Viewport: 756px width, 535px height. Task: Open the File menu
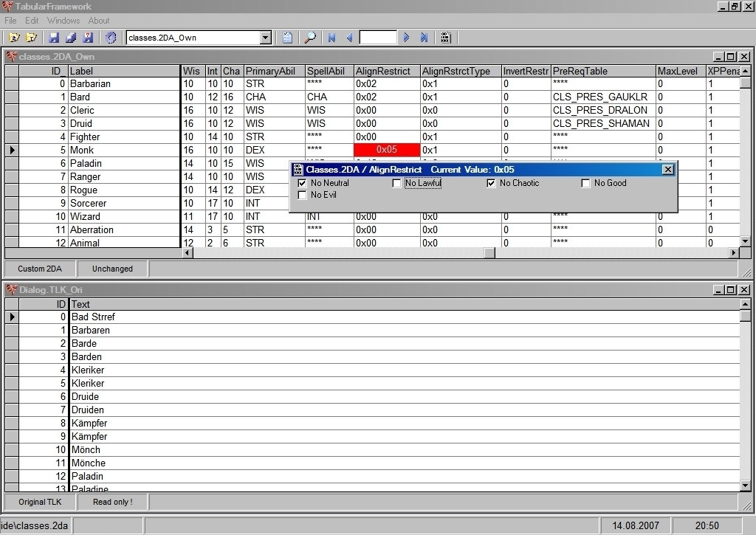[x=10, y=21]
